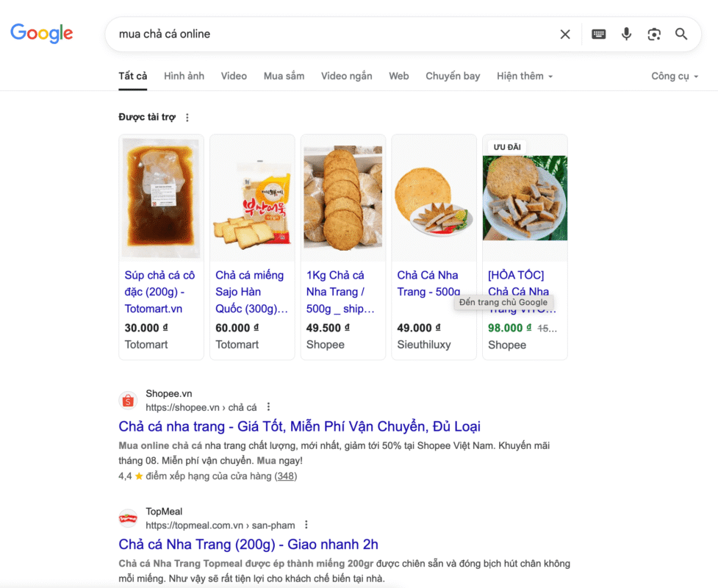Click the 348 store ratings link
Screen dimensions: 718x588
pos(285,476)
